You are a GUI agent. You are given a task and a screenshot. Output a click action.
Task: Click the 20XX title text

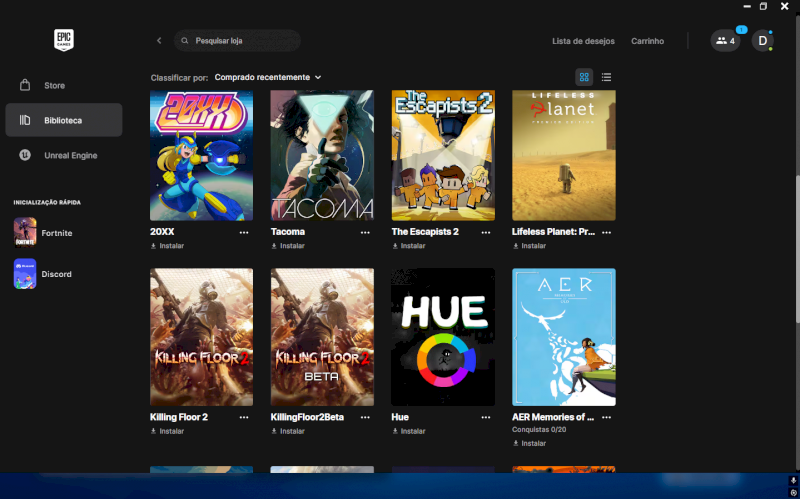pos(162,232)
